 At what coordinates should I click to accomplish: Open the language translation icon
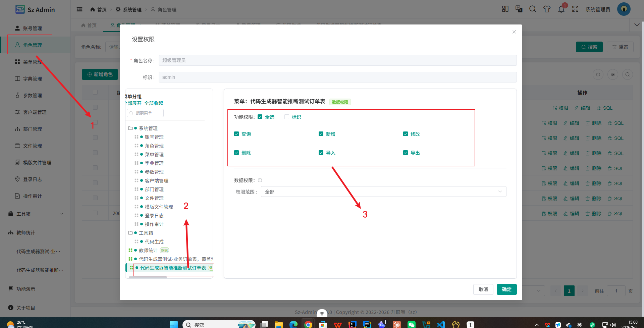519,9
